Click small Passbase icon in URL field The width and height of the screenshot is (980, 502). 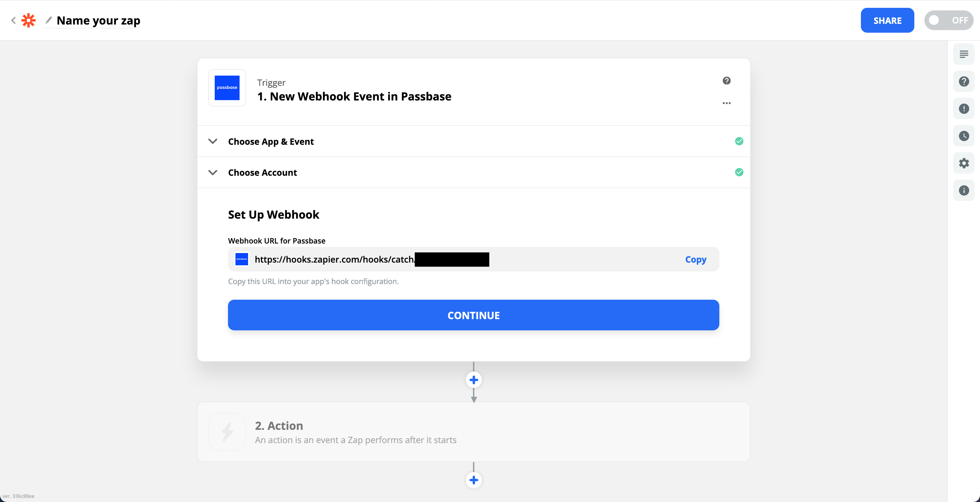tap(242, 260)
